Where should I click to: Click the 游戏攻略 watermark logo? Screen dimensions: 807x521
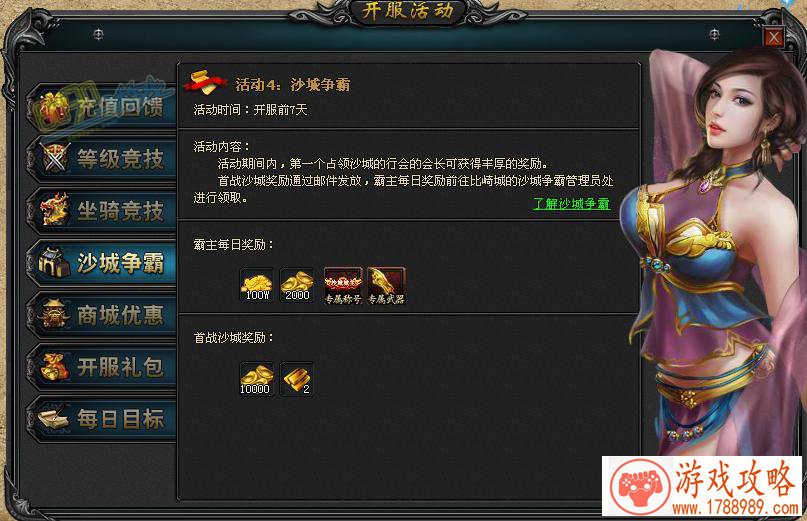click(703, 486)
